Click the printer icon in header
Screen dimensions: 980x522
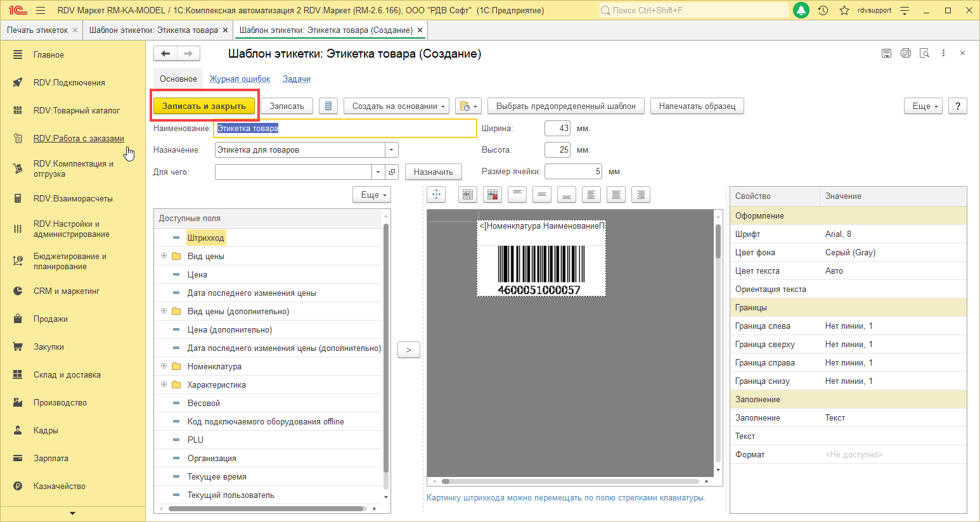[x=905, y=54]
